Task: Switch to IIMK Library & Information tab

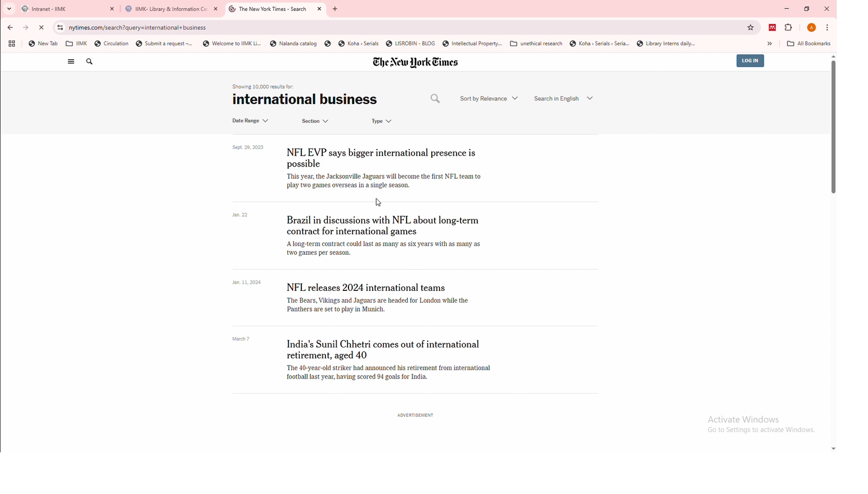Action: (x=167, y=9)
